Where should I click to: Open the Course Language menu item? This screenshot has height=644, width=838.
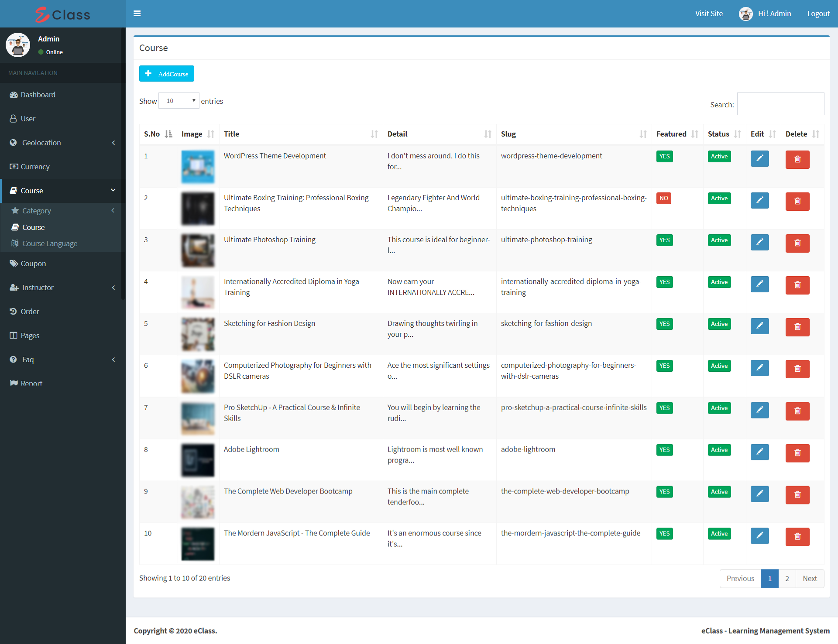tap(50, 243)
